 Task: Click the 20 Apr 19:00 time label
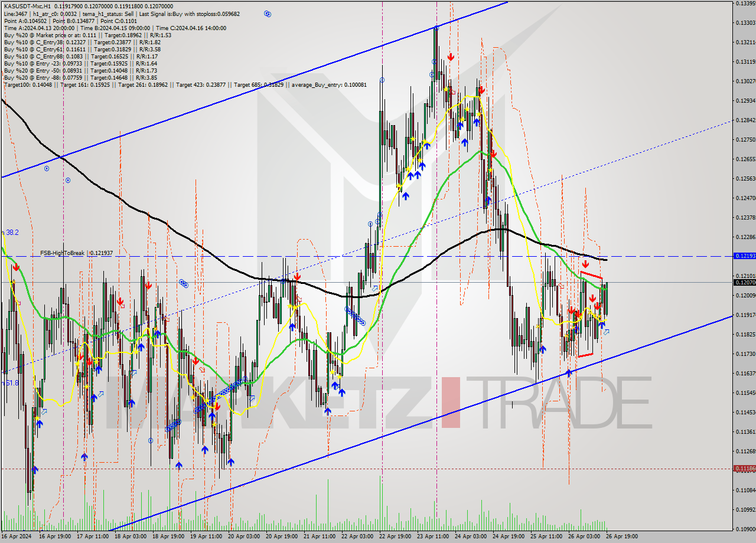pyautogui.click(x=281, y=537)
